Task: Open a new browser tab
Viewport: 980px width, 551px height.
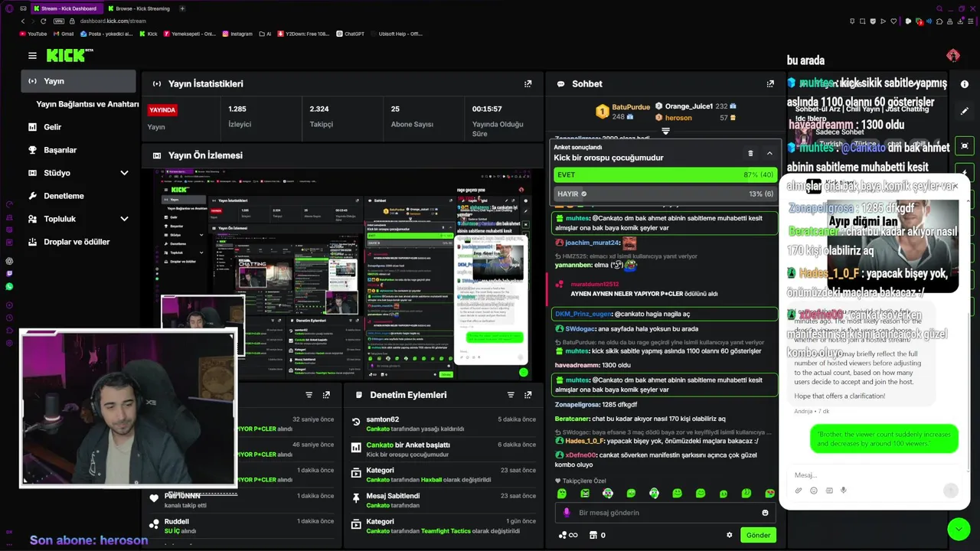Action: click(182, 8)
